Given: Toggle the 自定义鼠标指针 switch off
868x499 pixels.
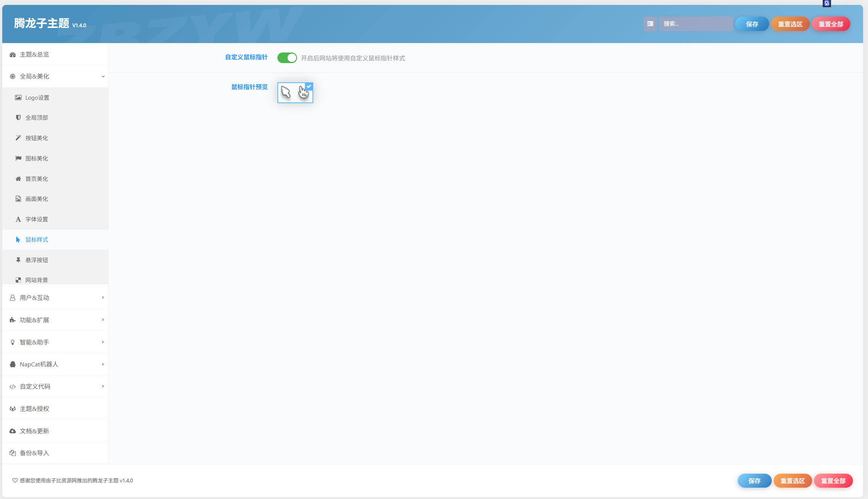Looking at the screenshot, I should [x=287, y=58].
